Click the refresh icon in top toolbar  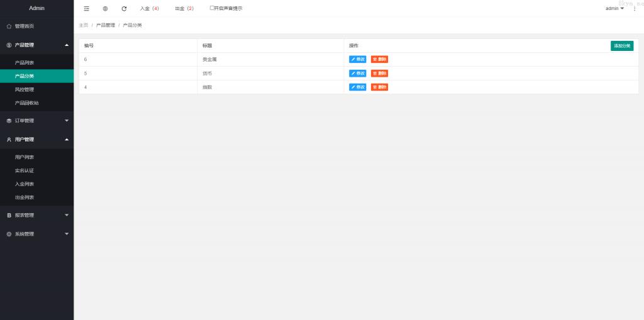click(x=124, y=9)
